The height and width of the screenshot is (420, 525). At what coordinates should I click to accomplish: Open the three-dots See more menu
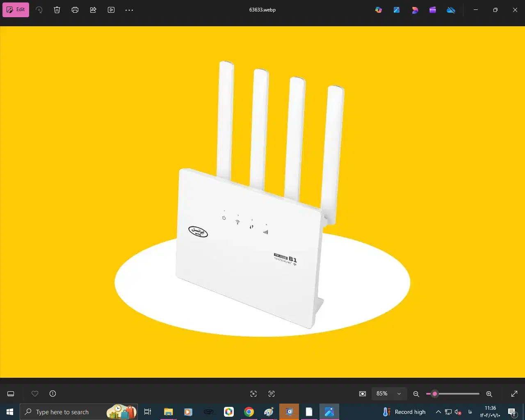tap(129, 10)
